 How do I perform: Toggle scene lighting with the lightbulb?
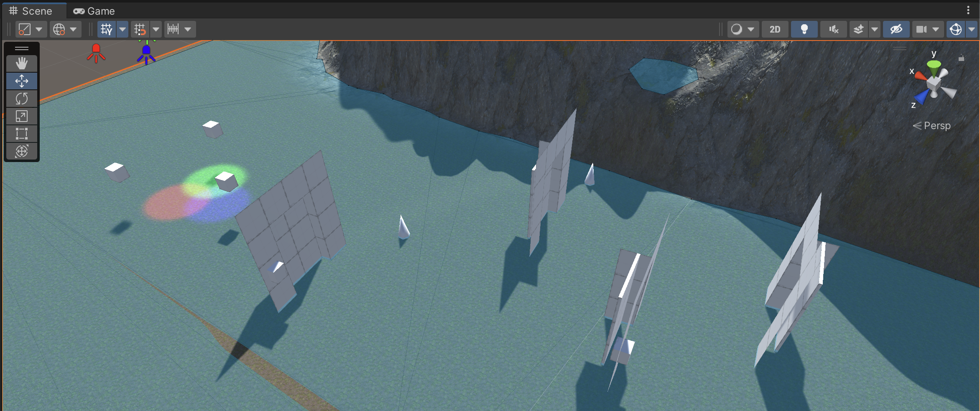pyautogui.click(x=804, y=29)
